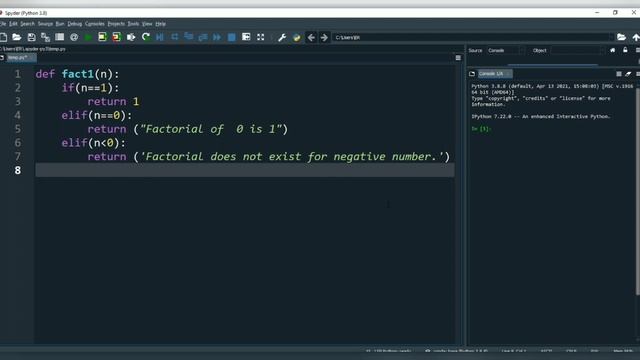Image resolution: width=640 pixels, height=360 pixels.
Task: Stop debugging with the blue square
Action: 231,38
